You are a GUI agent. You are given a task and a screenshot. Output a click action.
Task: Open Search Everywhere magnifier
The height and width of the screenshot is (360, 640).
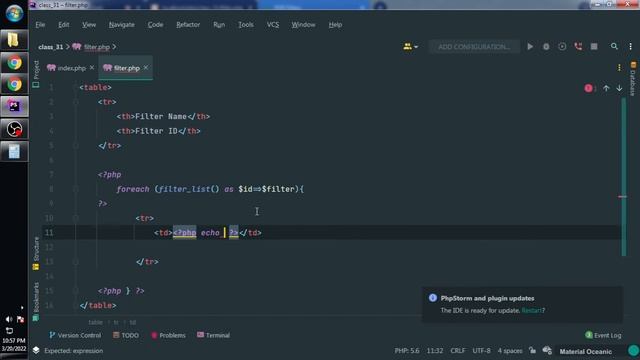pyautogui.click(x=614, y=47)
